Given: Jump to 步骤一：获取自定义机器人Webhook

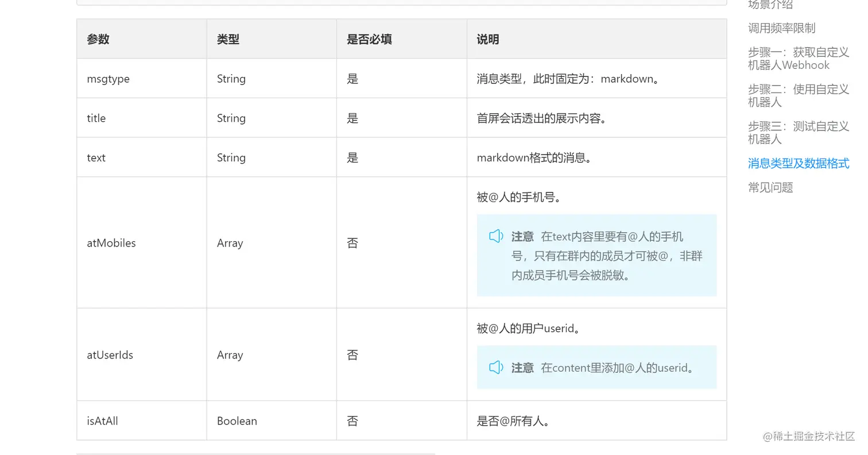Looking at the screenshot, I should coord(798,59).
